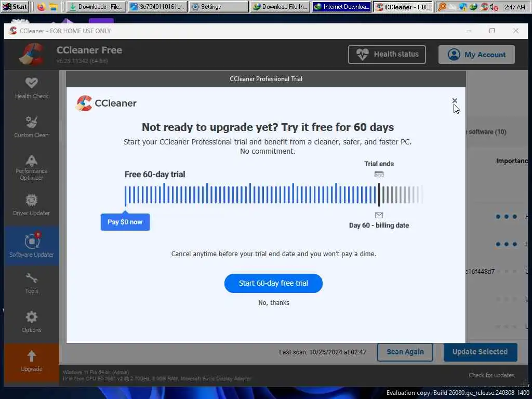The width and height of the screenshot is (532, 399).
Task: Click the 60-day trial timeline bar
Action: pyautogui.click(x=273, y=194)
